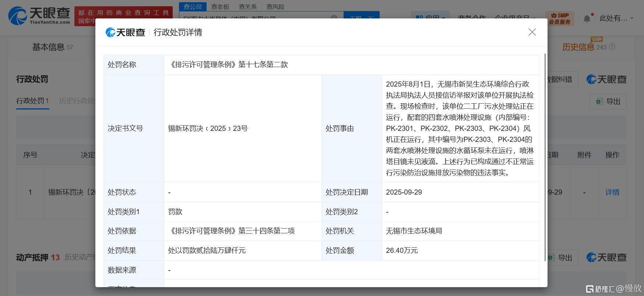Click the TianYanCha logo in header

point(39,16)
